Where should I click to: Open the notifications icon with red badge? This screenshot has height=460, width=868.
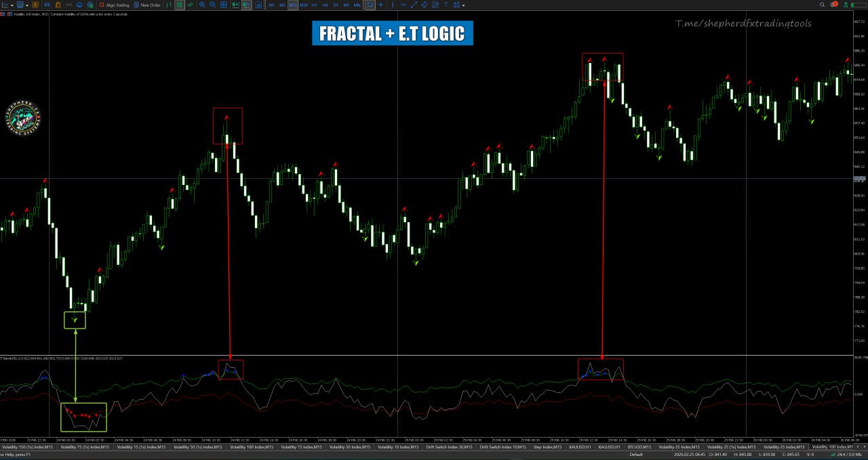(835, 5)
